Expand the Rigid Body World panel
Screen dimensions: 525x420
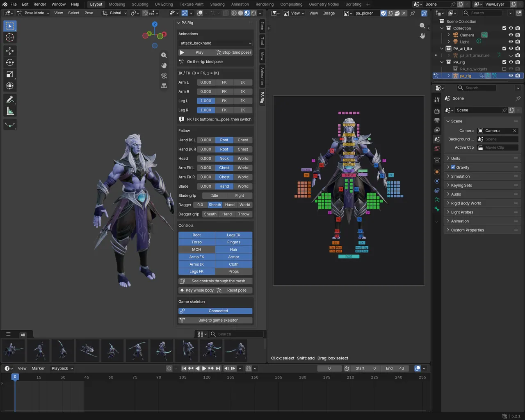coord(483,203)
